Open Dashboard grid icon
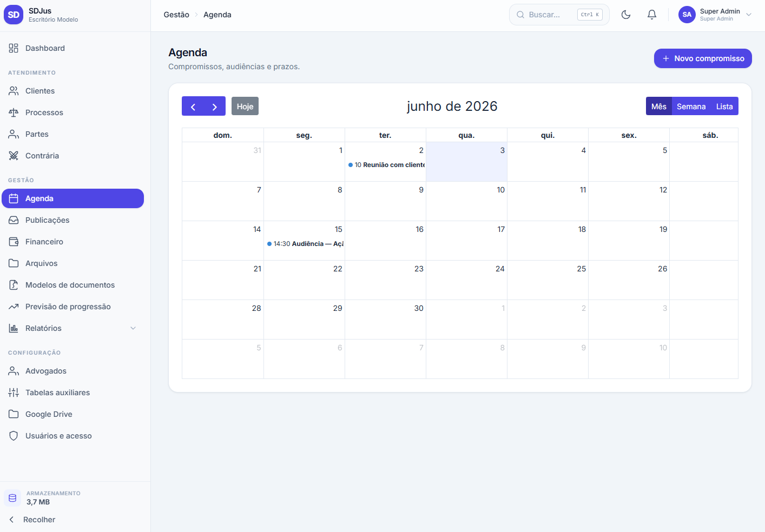Viewport: 765px width, 532px height. pyautogui.click(x=14, y=48)
